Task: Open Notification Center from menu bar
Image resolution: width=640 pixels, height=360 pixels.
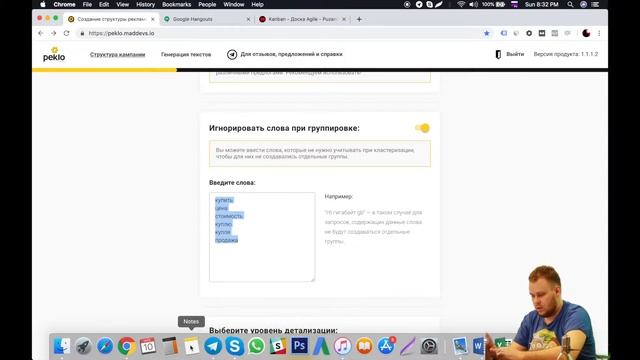Action: [x=596, y=4]
